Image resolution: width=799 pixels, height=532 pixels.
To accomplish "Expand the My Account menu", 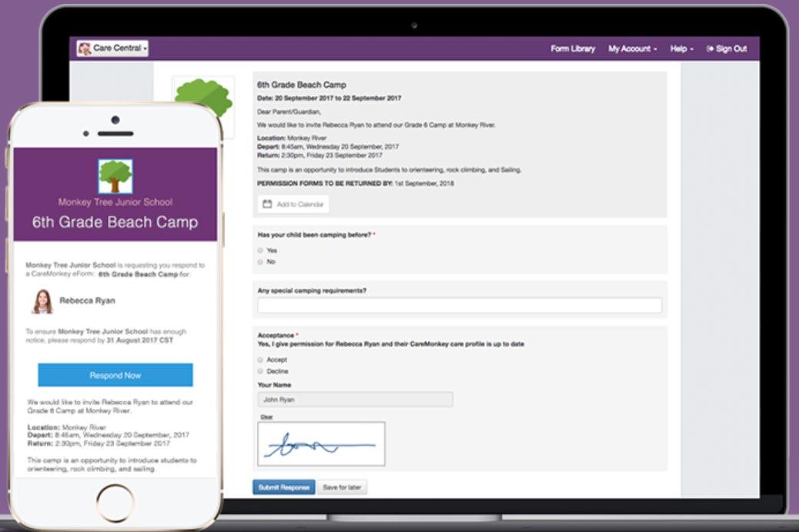I will tap(633, 49).
